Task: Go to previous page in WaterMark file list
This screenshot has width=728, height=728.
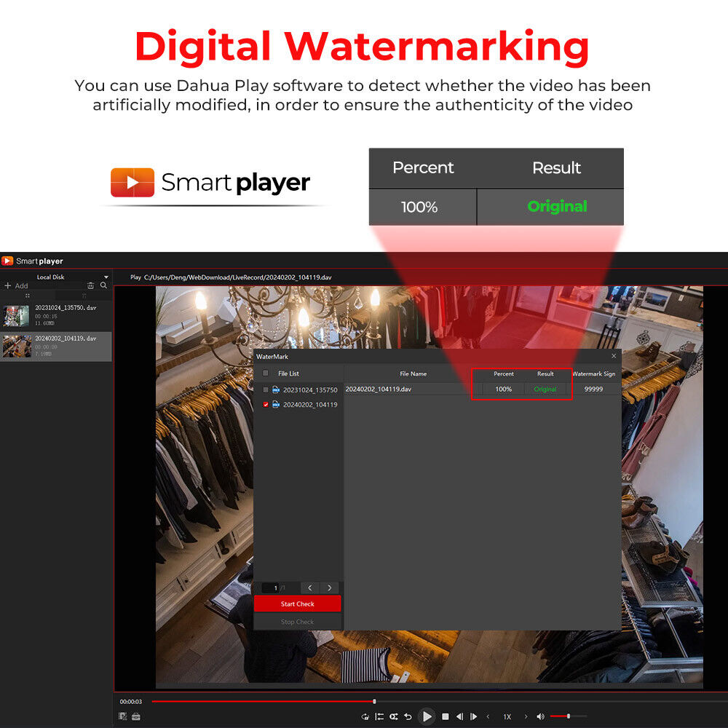Action: pyautogui.click(x=309, y=587)
